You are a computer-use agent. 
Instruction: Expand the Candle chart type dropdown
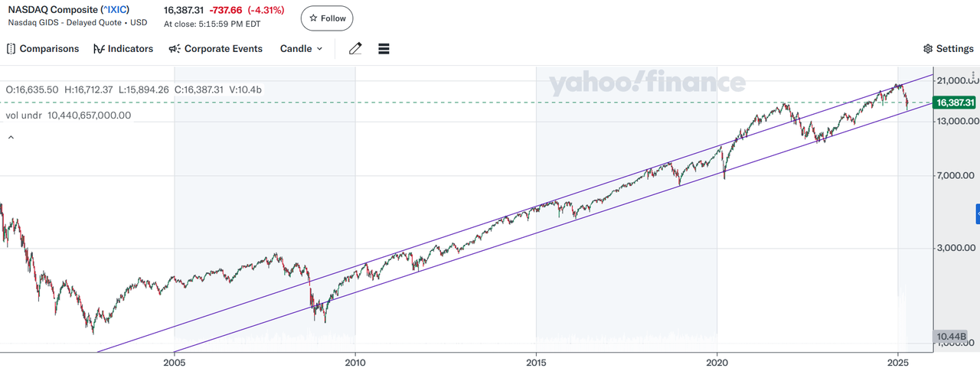click(x=302, y=49)
